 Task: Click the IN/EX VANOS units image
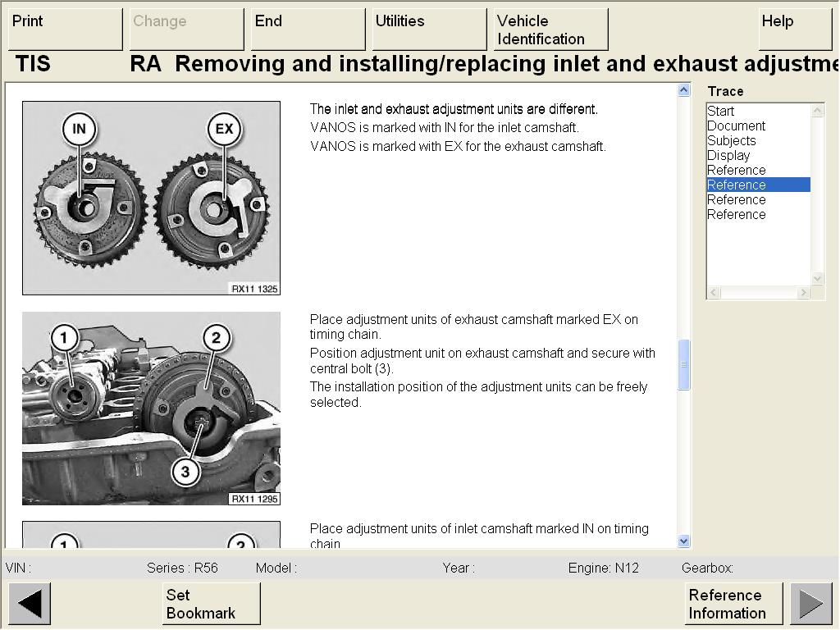(x=151, y=198)
